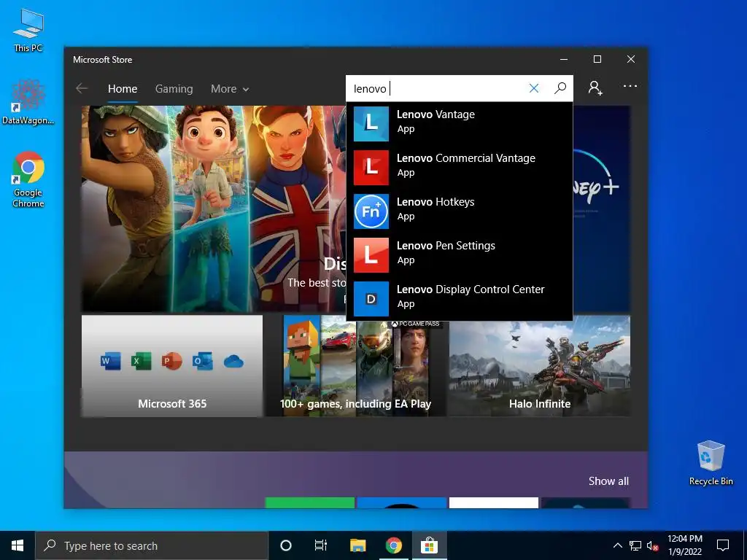Click the Lenovo Commercial Vantage red icon

click(x=371, y=168)
